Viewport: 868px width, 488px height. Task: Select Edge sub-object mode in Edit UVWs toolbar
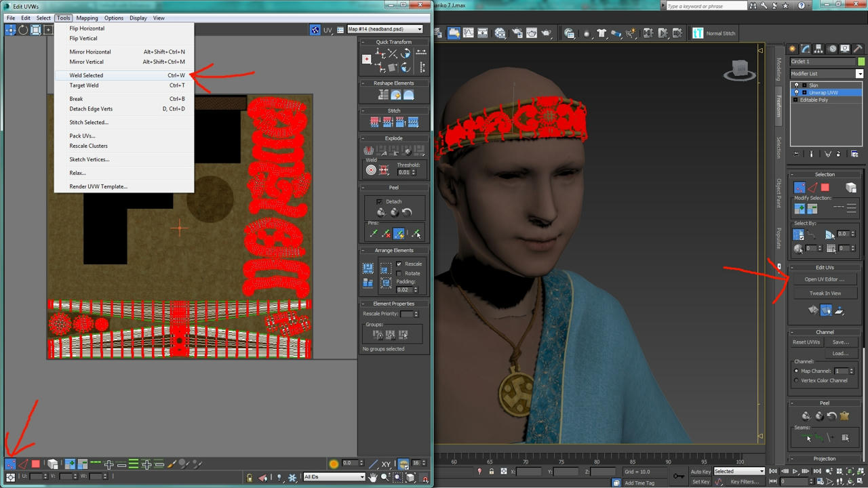pyautogui.click(x=23, y=464)
